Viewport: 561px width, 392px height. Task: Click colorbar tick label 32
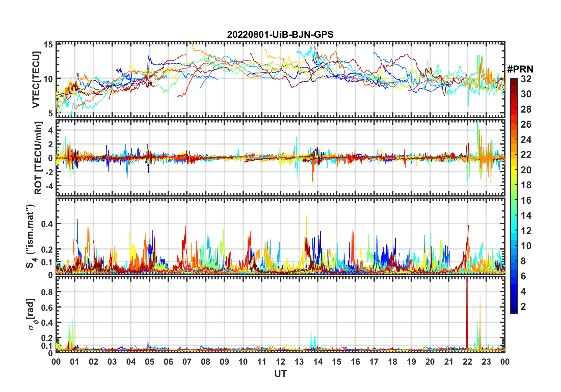(526, 79)
